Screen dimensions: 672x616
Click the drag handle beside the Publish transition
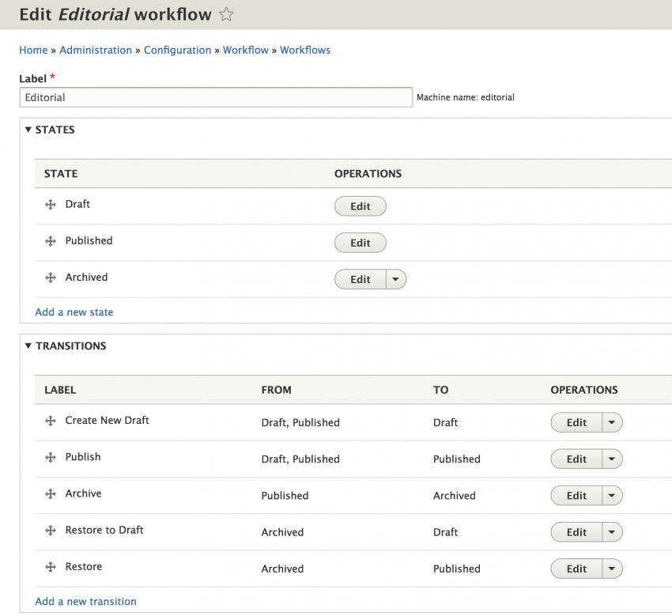(x=51, y=457)
